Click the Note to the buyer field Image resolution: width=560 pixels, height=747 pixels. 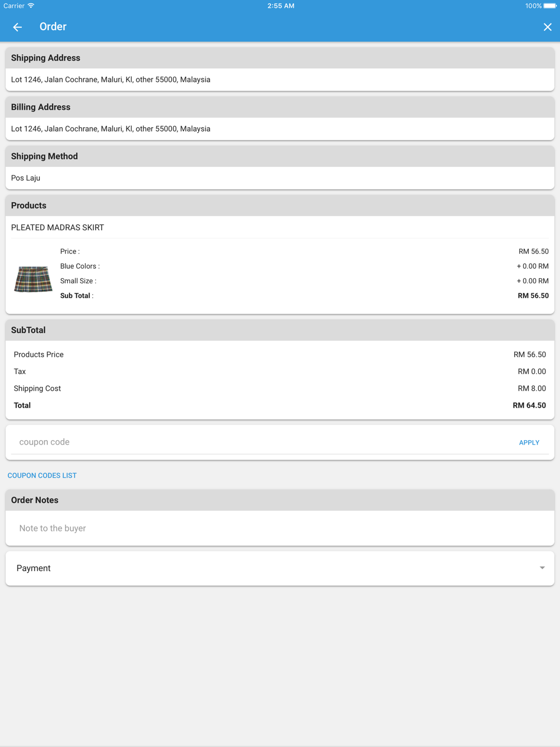[279, 528]
